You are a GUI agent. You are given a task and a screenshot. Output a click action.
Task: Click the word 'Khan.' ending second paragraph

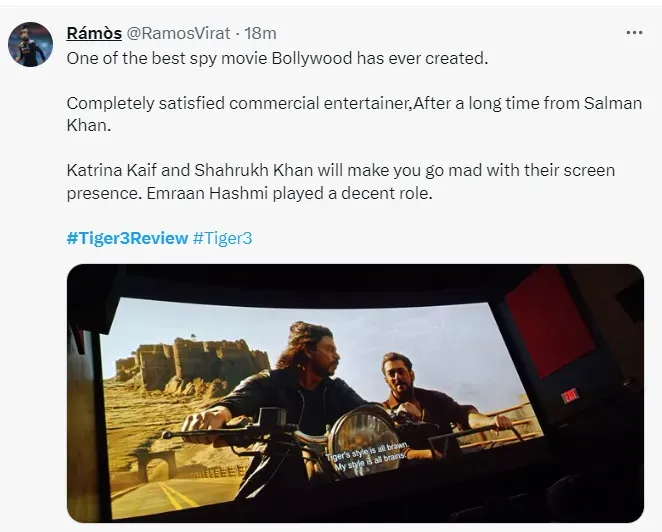point(89,125)
